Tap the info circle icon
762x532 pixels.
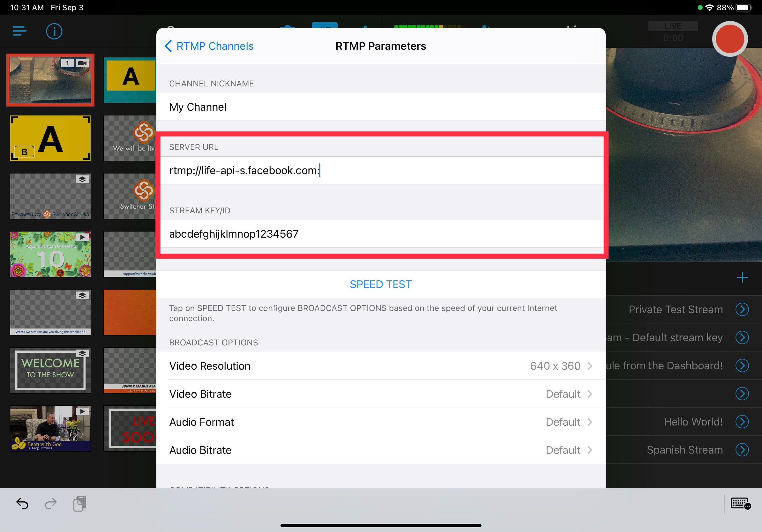(x=54, y=32)
